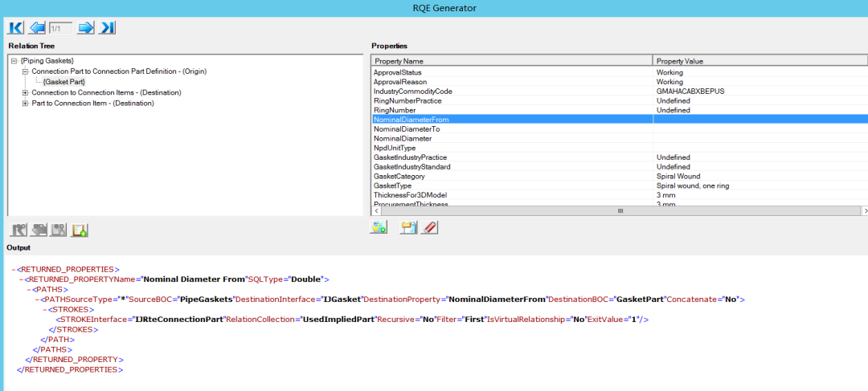Viewport: 868px width, 391px height.
Task: Click the RQE Generator title bar
Action: [434, 8]
